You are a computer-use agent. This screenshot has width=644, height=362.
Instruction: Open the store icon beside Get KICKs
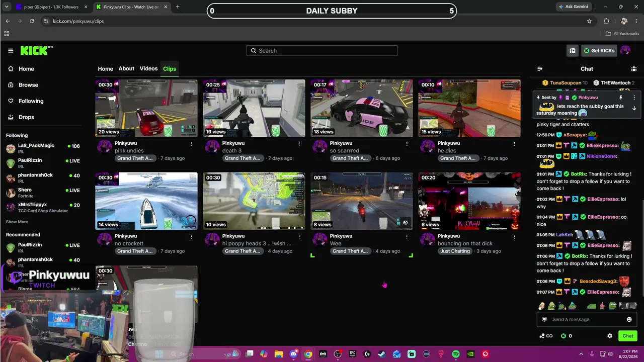coord(573,51)
